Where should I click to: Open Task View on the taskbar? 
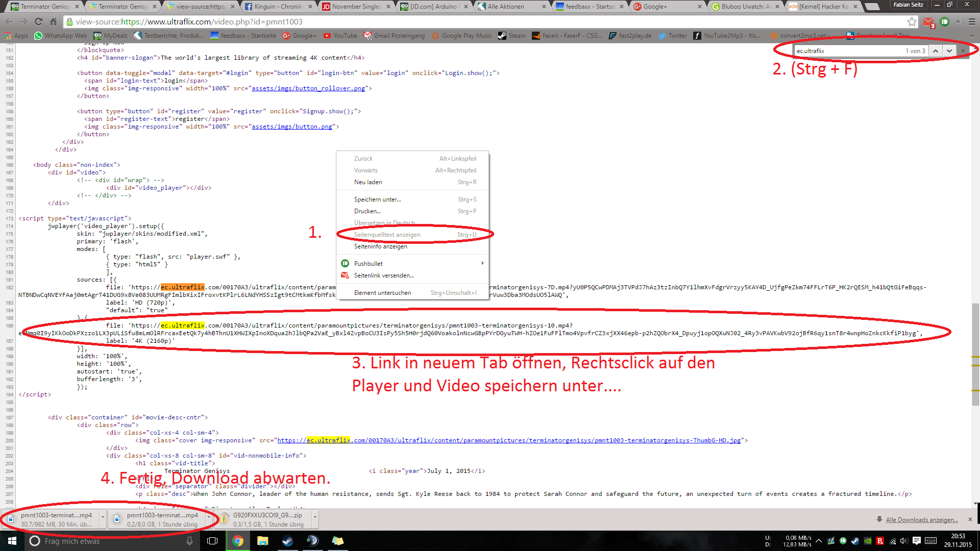click(212, 541)
